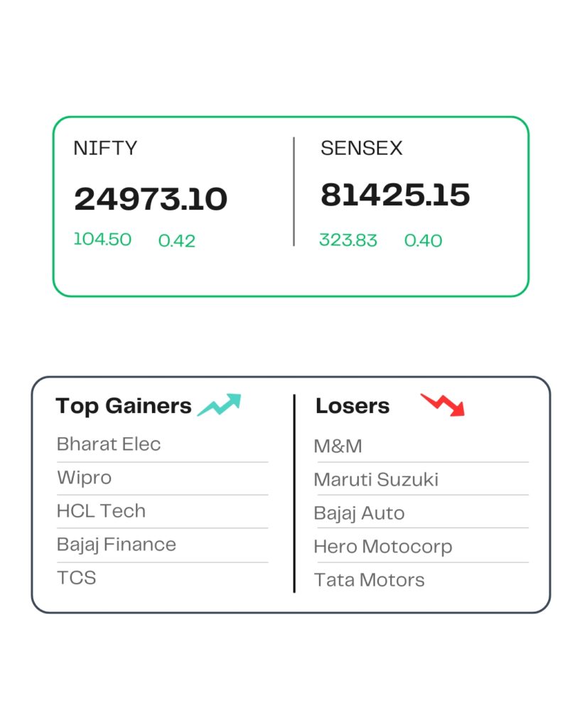Open Maruti Suzuki stock entry
This screenshot has width=582, height=728.
pos(376,480)
